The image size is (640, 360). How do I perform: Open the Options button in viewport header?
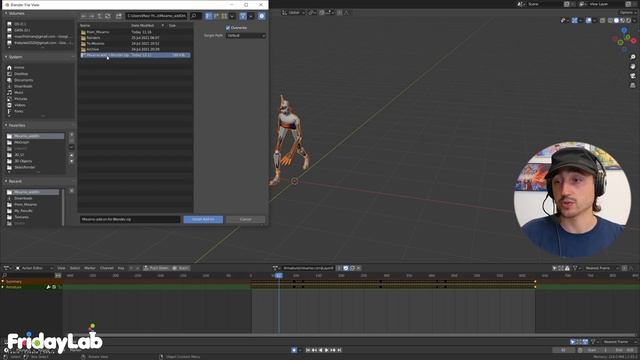coord(627,13)
